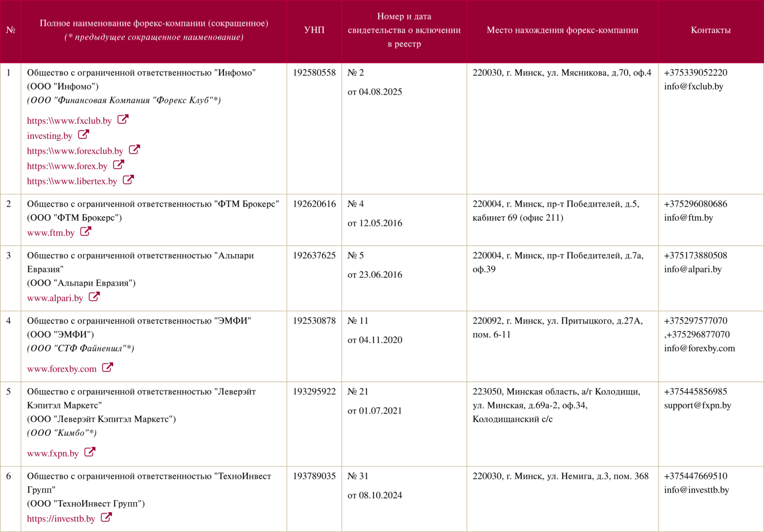Click the short name (ООО "Инфомо")
Screen dimensions: 764x532
(x=63, y=87)
